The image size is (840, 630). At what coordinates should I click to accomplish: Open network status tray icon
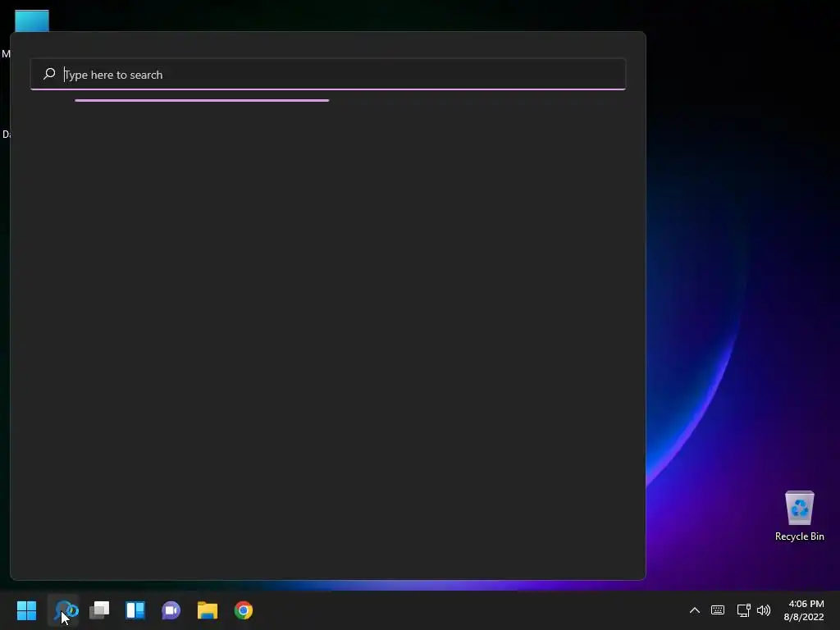[743, 610]
